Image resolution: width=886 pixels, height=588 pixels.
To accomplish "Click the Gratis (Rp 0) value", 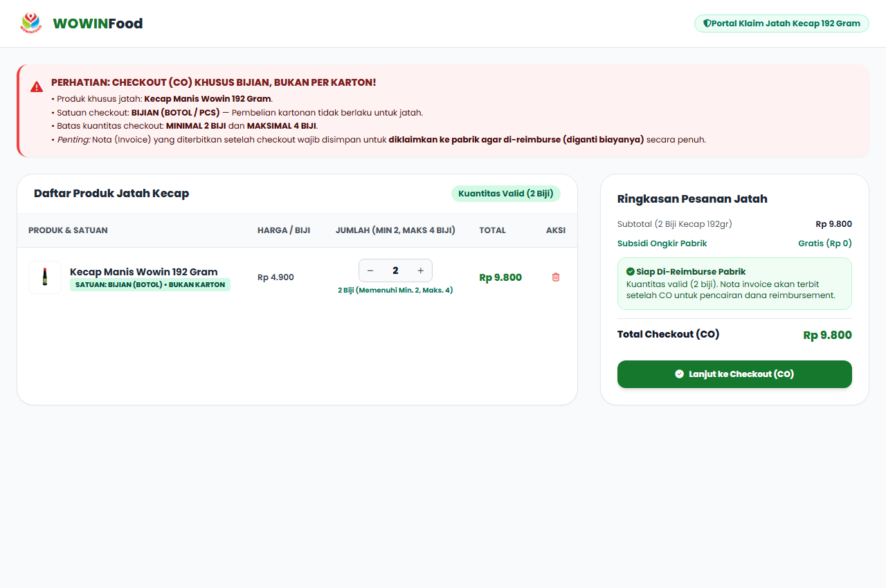I will [825, 244].
